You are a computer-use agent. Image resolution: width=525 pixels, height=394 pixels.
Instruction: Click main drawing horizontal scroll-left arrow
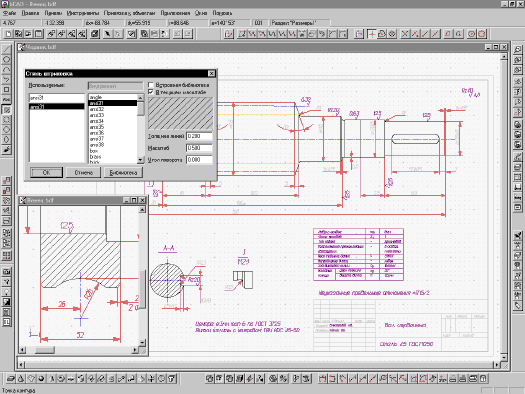pos(21,365)
